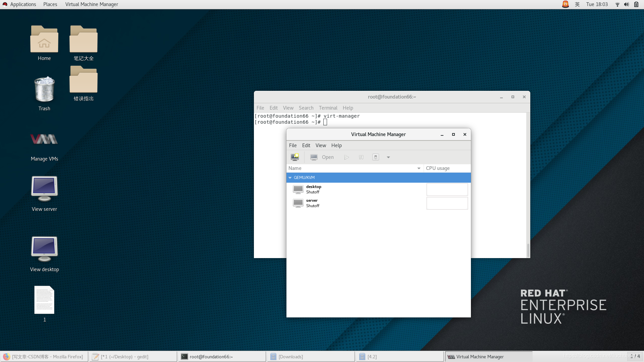Click the battery status icon
Screen dimensions: 644x362
point(636,4)
